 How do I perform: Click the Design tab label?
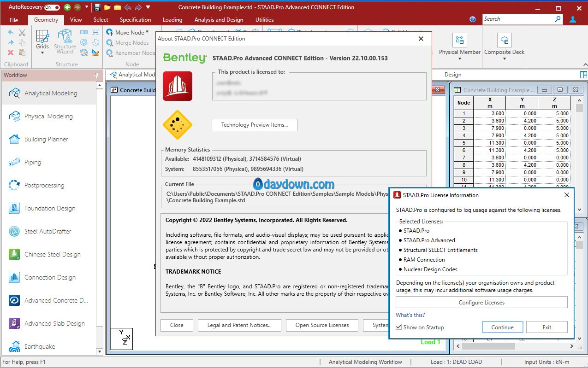pos(453,75)
